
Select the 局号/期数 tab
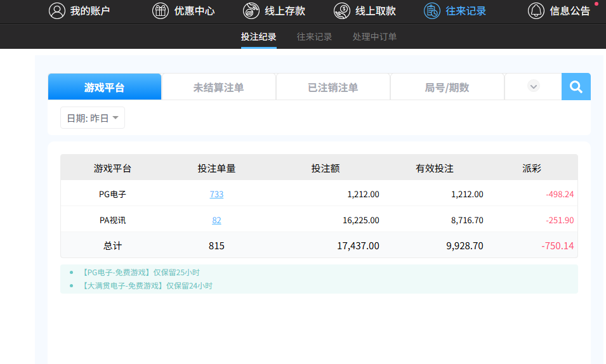tap(447, 88)
